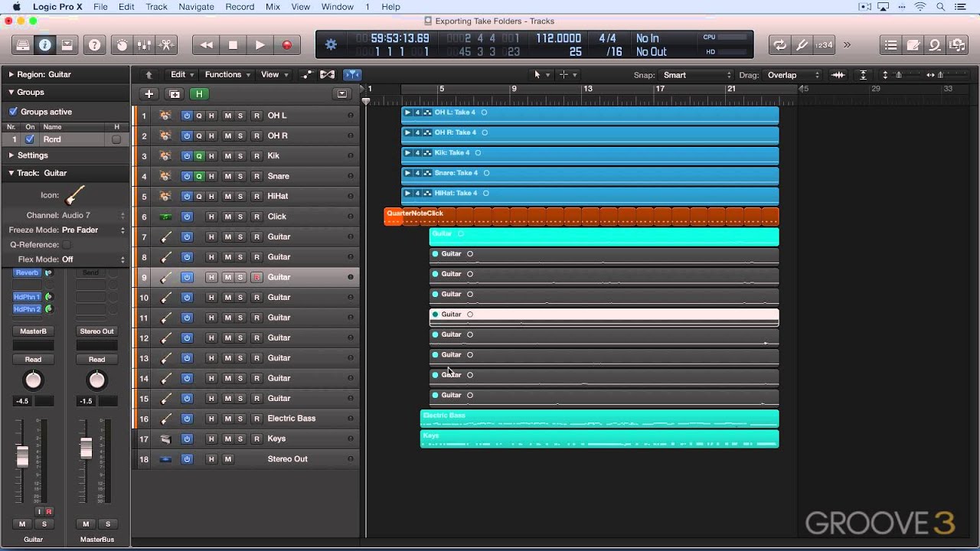The height and width of the screenshot is (551, 980).
Task: Duplicate track with duplicate icon
Action: click(175, 94)
